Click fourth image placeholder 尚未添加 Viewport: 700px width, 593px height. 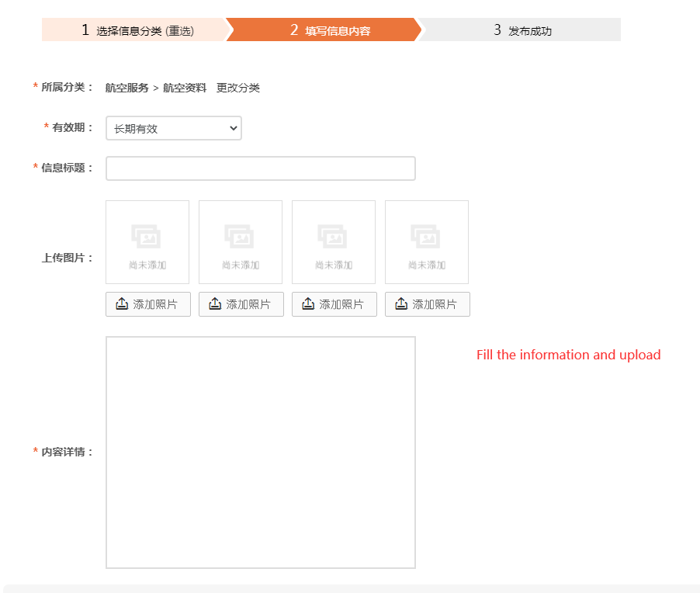coord(427,242)
